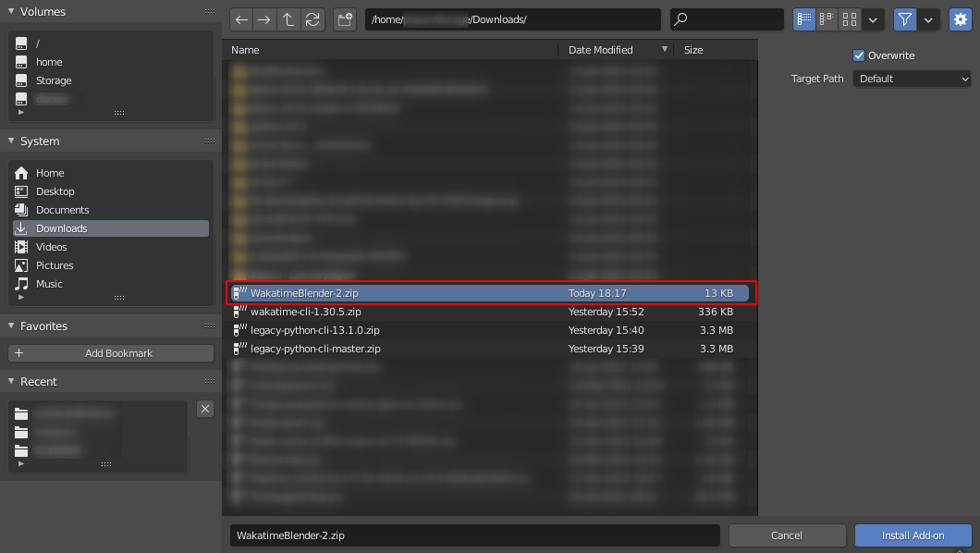Viewport: 980px width, 553px height.
Task: Open the root / volume
Action: tap(111, 43)
